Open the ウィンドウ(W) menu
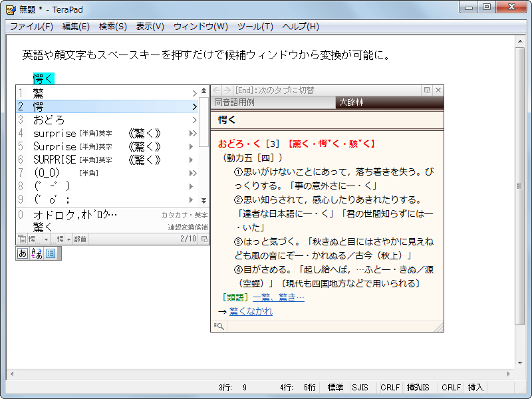The width and height of the screenshot is (532, 399). [x=201, y=27]
